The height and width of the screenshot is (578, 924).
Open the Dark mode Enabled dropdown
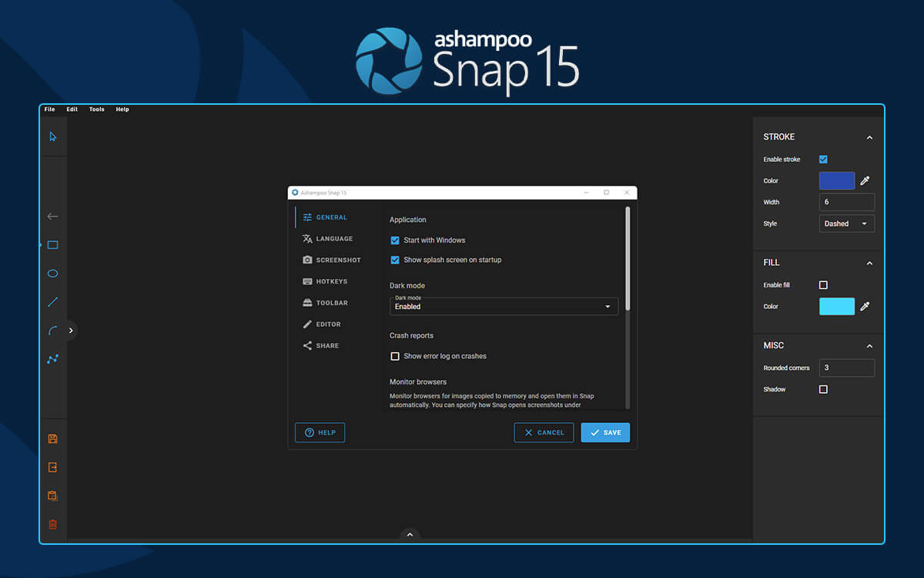click(504, 306)
